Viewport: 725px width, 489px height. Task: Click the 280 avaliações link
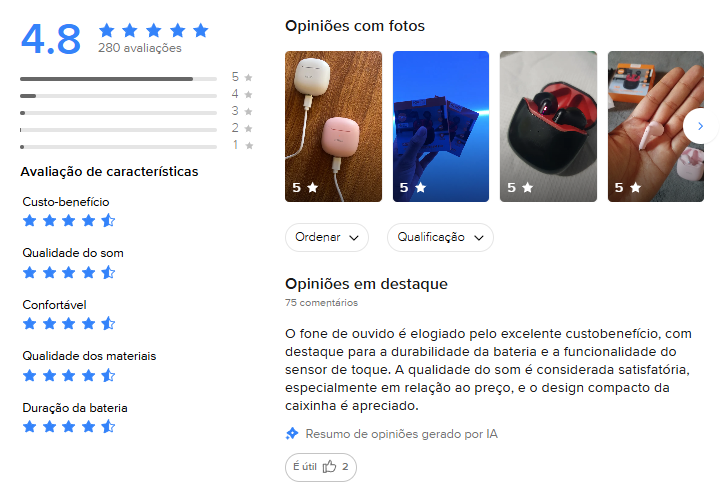[x=140, y=48]
